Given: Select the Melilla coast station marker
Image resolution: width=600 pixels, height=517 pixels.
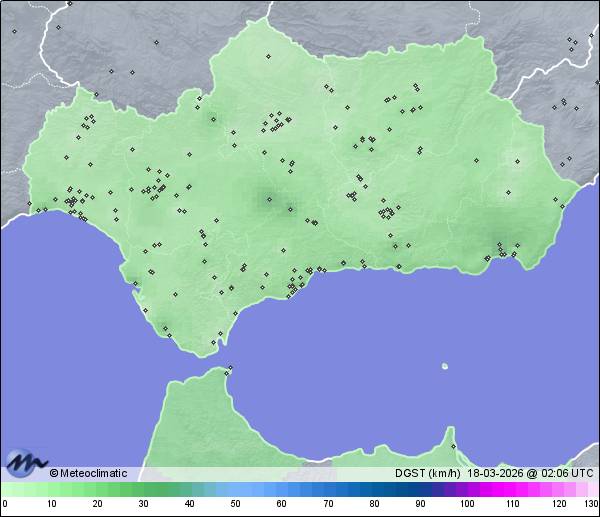Looking at the screenshot, I should pos(453,446).
